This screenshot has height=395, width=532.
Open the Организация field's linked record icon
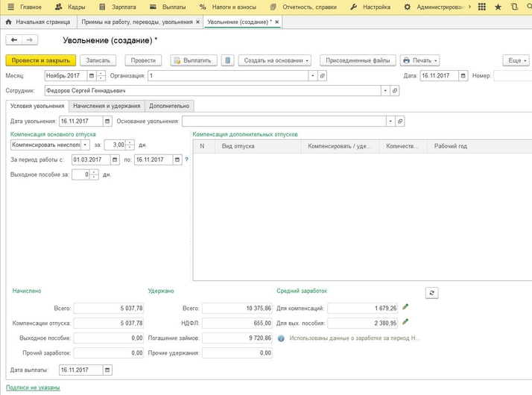coord(323,76)
